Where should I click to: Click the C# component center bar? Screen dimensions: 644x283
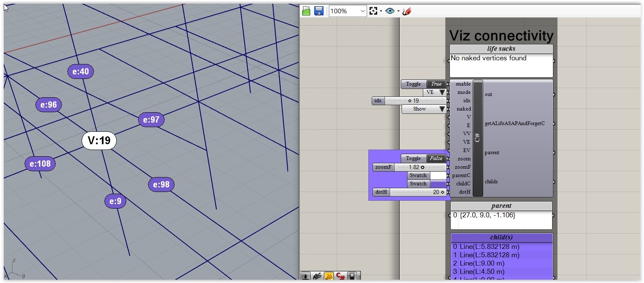(x=478, y=138)
